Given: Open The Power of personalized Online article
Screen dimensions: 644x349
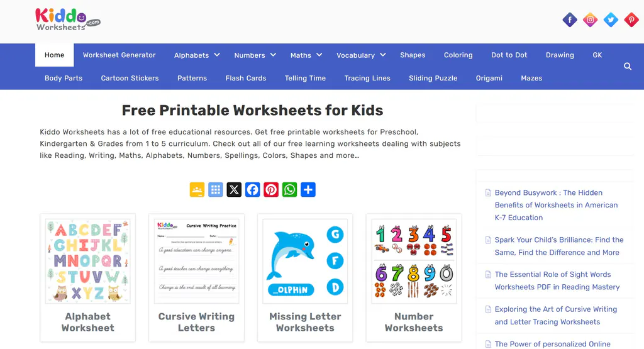Looking at the screenshot, I should [552, 344].
